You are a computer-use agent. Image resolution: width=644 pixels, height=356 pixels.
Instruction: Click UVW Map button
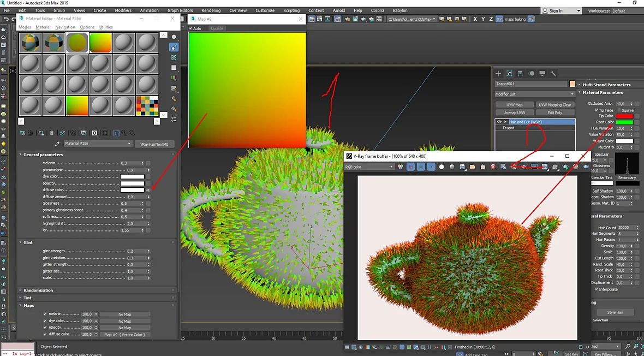(514, 105)
